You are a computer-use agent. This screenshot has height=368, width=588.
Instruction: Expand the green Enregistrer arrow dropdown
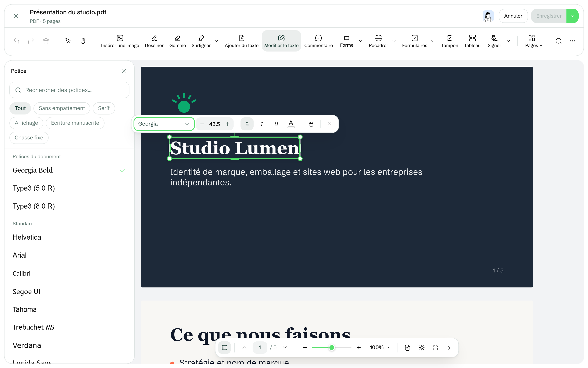572,16
